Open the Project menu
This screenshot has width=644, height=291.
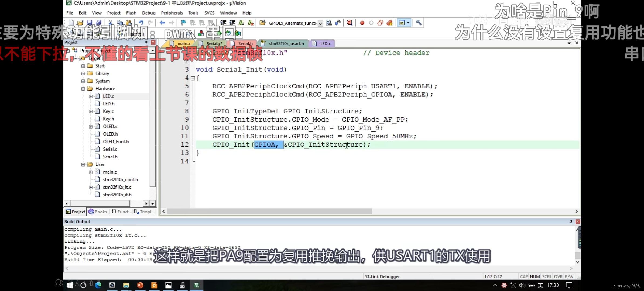pos(114,13)
